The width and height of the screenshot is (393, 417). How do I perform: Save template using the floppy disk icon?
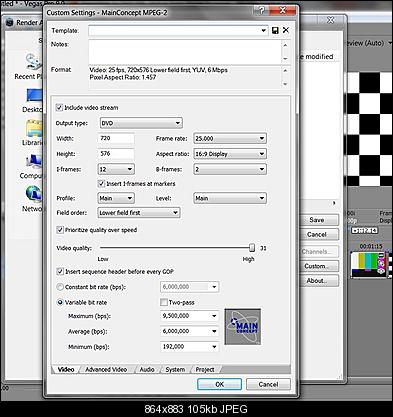(275, 30)
